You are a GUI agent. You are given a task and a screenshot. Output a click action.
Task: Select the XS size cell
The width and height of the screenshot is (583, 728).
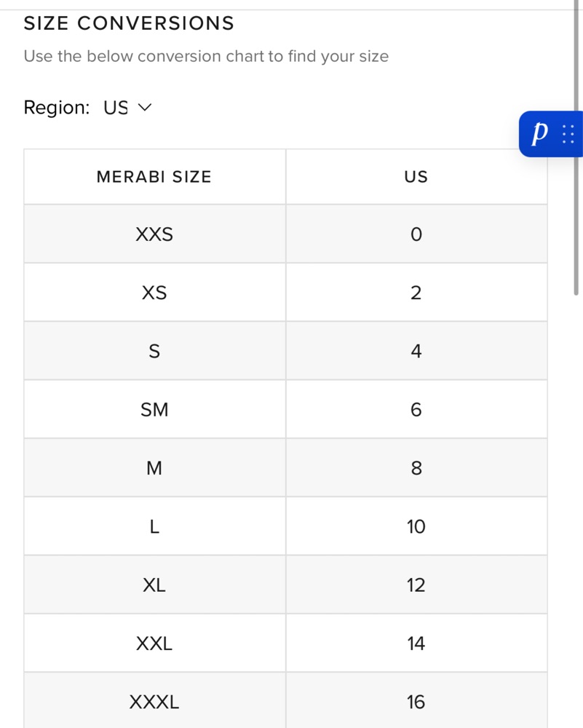154,293
